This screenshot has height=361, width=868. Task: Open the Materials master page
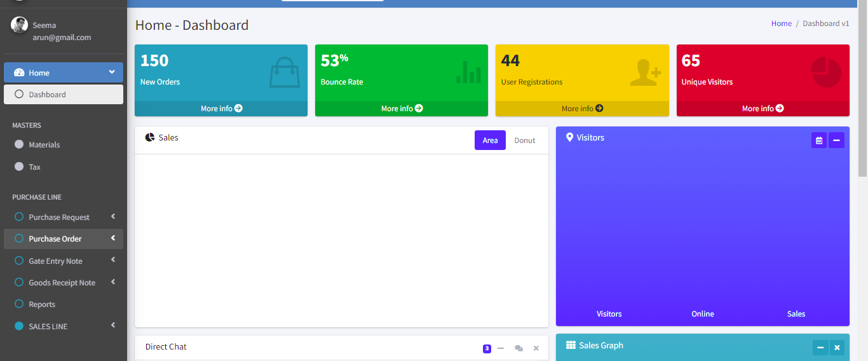(44, 145)
